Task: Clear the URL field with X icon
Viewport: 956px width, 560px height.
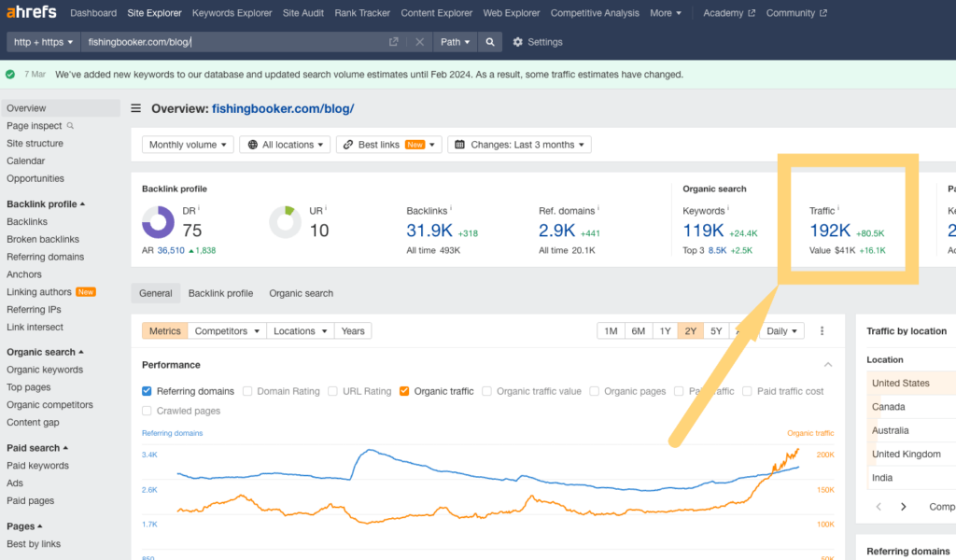Action: [419, 42]
